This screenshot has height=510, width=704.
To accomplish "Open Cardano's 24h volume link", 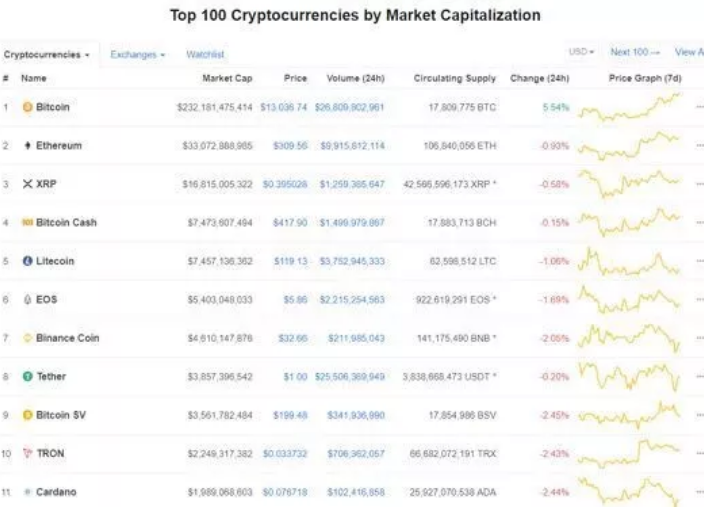I will 356,492.
